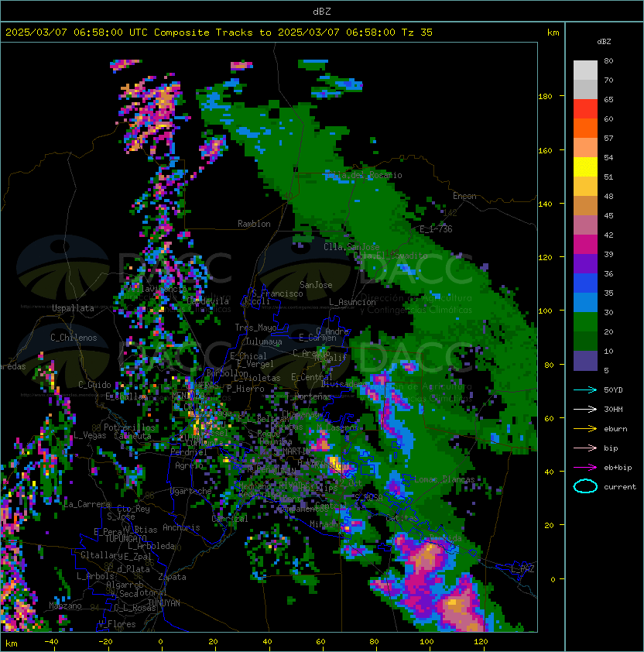Click the magenta eb+bip arrow icon
Screen dimensions: 644x652
click(585, 468)
